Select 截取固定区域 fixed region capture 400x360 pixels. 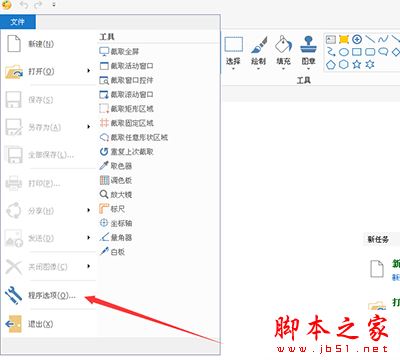pos(127,123)
